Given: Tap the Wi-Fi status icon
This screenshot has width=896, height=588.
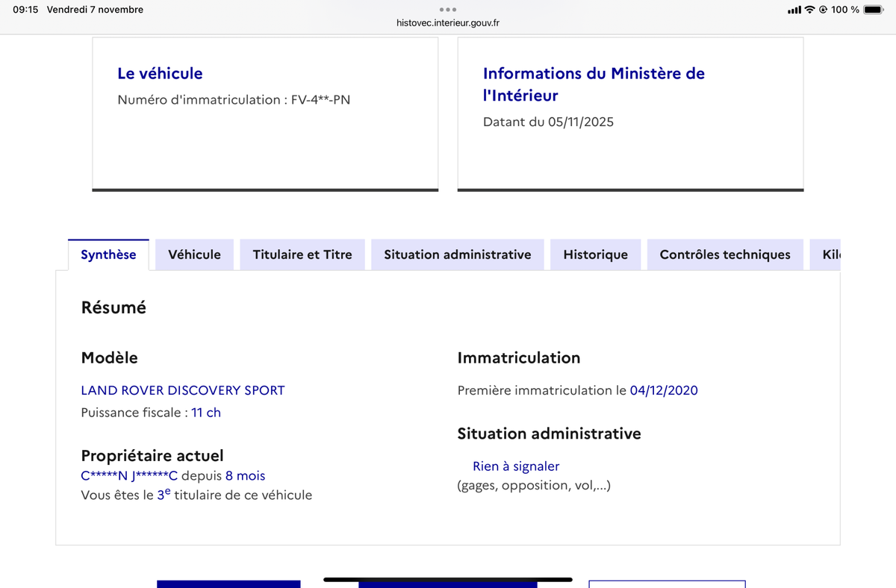Looking at the screenshot, I should coord(809,10).
